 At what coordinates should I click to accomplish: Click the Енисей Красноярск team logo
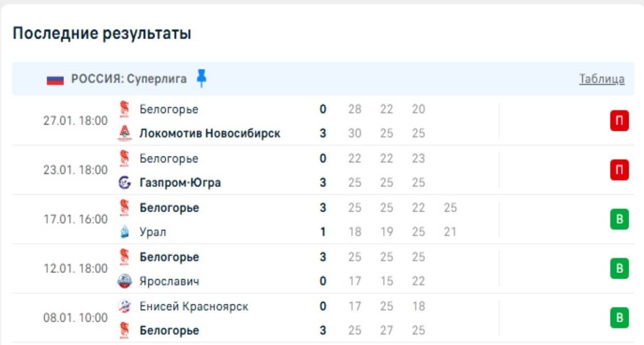pos(124,306)
